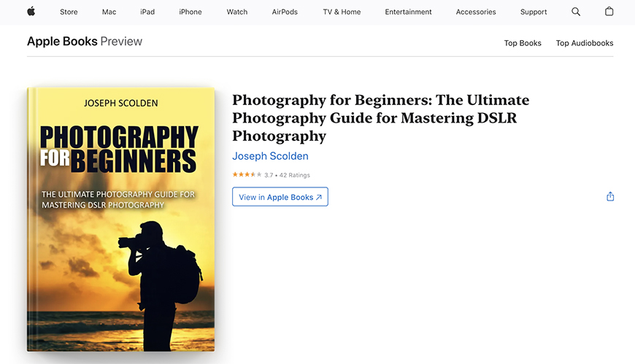Open the iPad menu
The image size is (635, 364).
point(147,12)
